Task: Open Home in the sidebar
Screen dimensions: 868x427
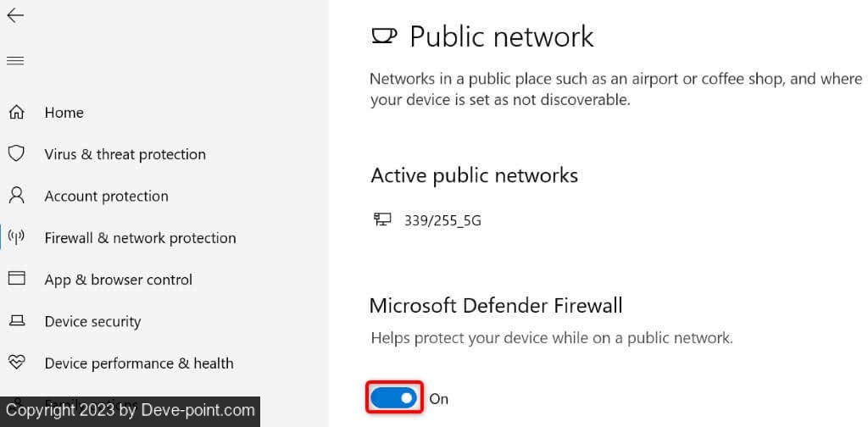Action: point(64,113)
